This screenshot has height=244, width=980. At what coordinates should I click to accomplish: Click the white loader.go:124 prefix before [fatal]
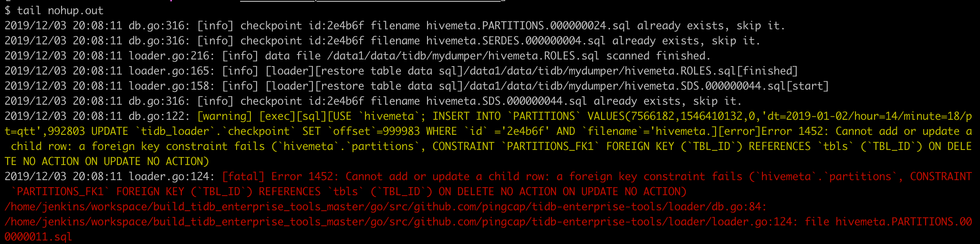click(x=169, y=177)
